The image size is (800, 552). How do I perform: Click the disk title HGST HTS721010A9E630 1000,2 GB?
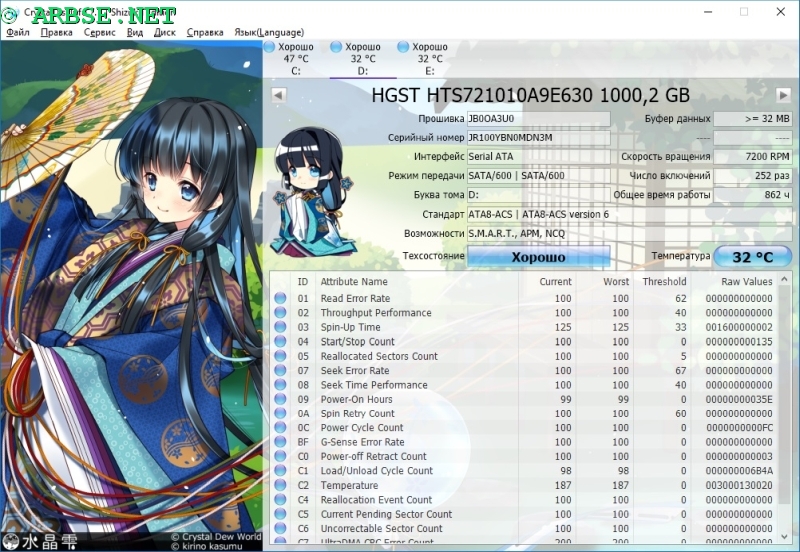coord(531,95)
